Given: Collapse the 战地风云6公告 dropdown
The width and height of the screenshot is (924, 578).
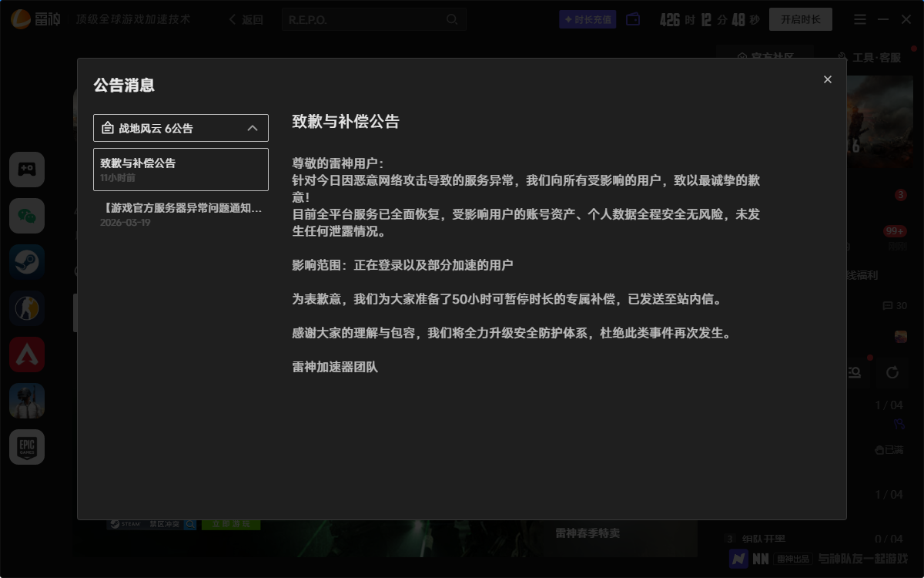Looking at the screenshot, I should coord(253,128).
